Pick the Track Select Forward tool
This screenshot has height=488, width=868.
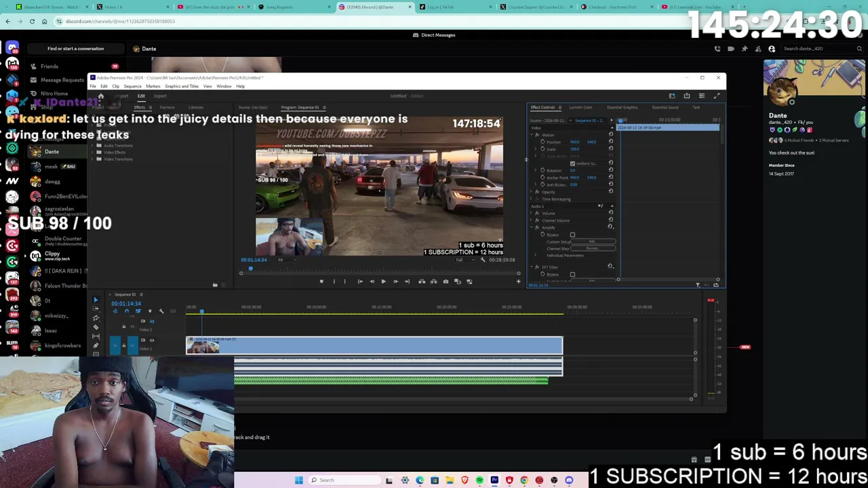(96, 309)
